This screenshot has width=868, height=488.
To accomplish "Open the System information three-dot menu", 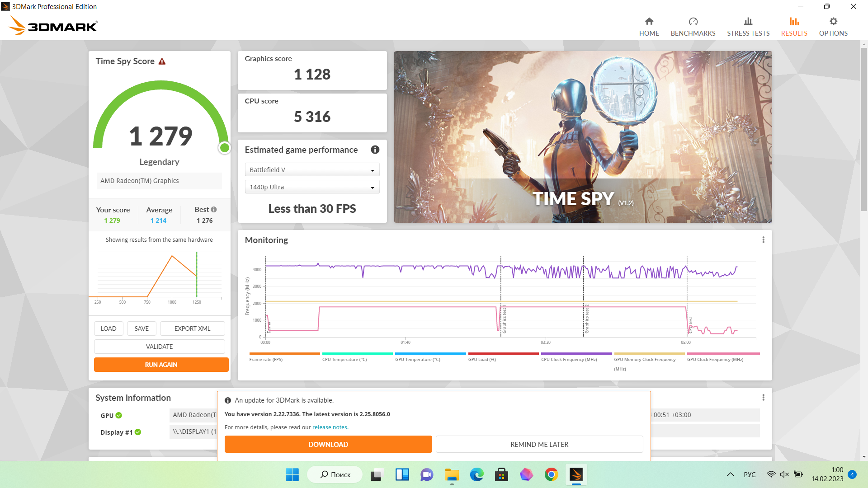I will click(763, 398).
